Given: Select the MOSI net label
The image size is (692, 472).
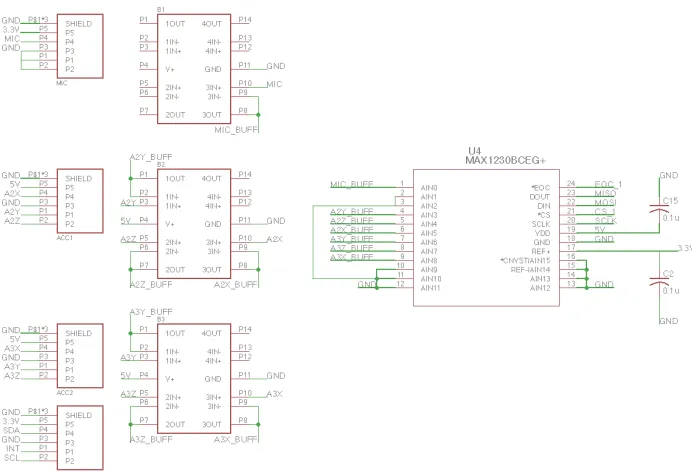Looking at the screenshot, I should (x=605, y=202).
